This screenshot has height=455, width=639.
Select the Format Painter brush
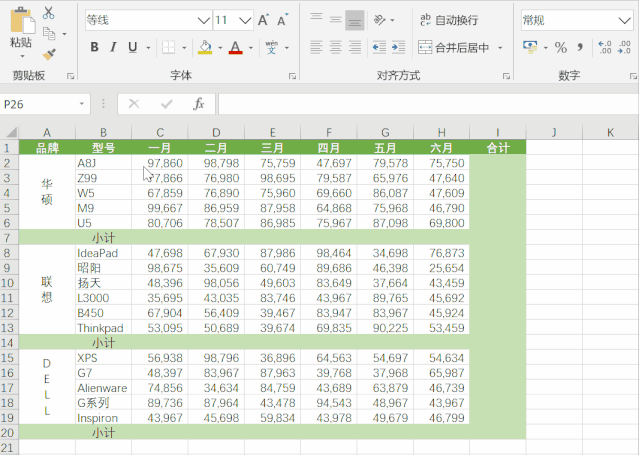point(49,54)
